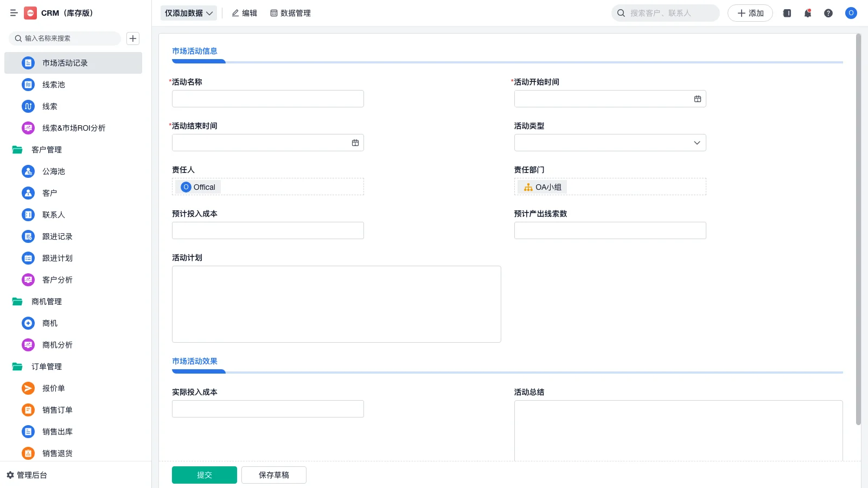The height and width of the screenshot is (488, 868).
Task: Open calendar picker for 活动开始时间
Action: [697, 99]
